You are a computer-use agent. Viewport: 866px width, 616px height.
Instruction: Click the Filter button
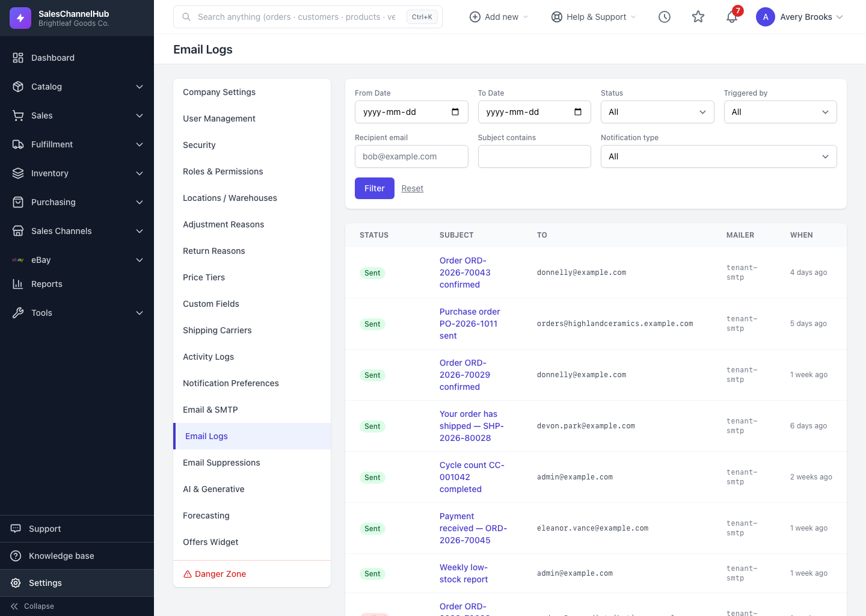tap(375, 188)
